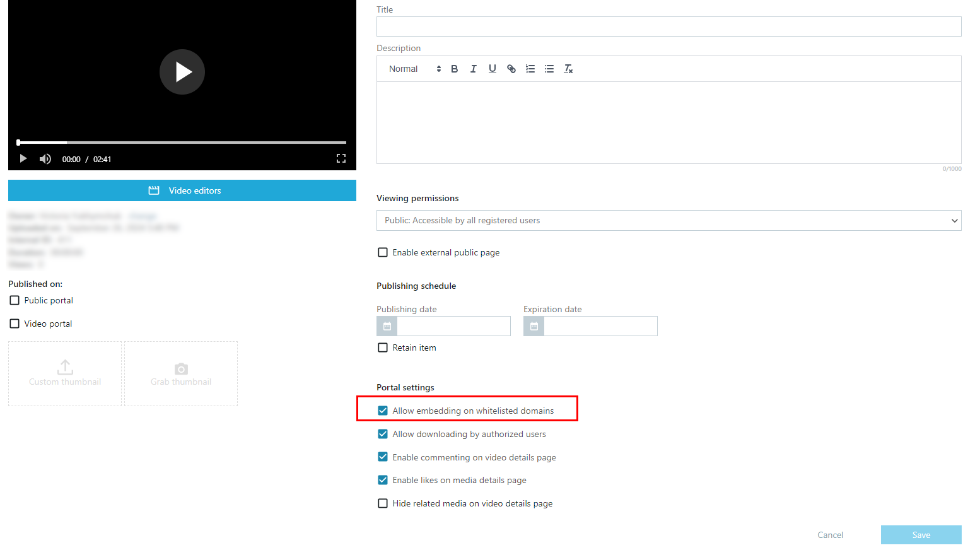This screenshot has height=555, width=980.
Task: Apply bold formatting in the description toolbar
Action: tap(454, 68)
